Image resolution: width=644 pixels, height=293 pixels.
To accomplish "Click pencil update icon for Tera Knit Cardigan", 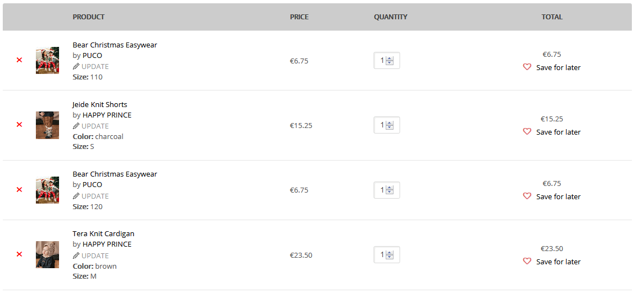I will [x=76, y=255].
